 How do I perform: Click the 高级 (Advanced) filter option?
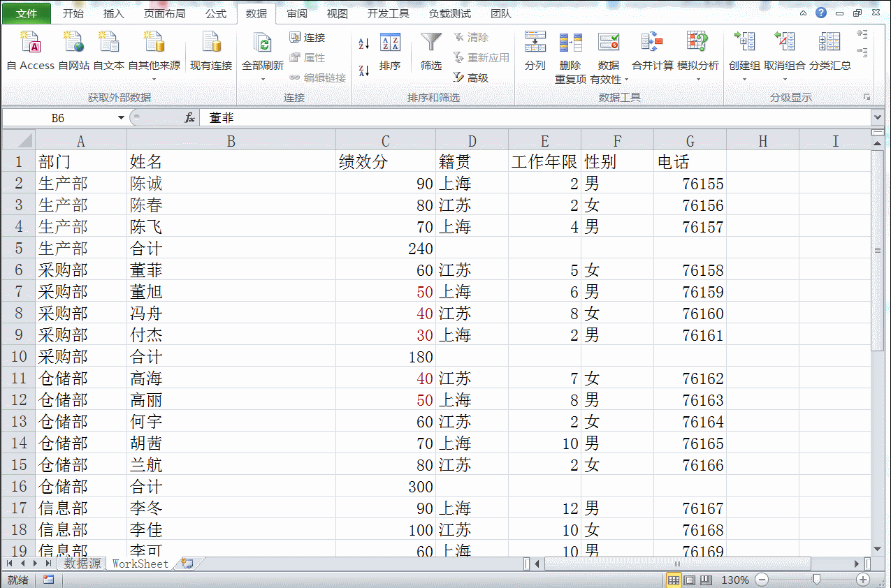click(x=470, y=78)
